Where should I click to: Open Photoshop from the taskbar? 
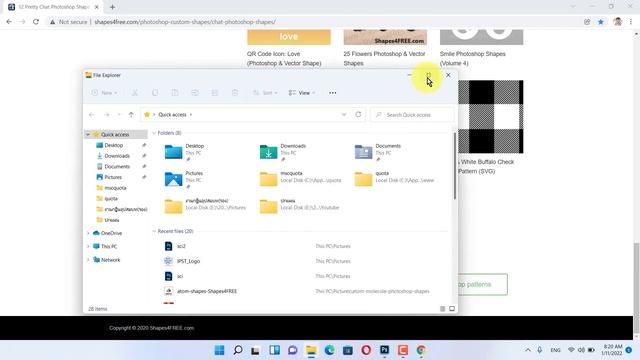click(x=384, y=350)
